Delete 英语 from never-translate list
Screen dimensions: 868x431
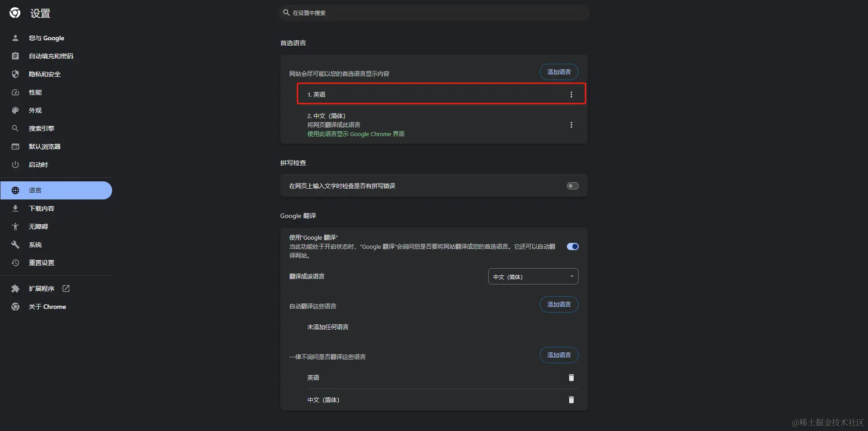click(571, 378)
